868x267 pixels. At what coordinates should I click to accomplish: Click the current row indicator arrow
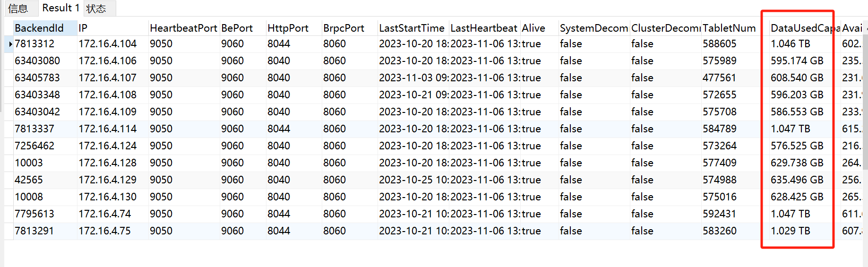click(10, 44)
